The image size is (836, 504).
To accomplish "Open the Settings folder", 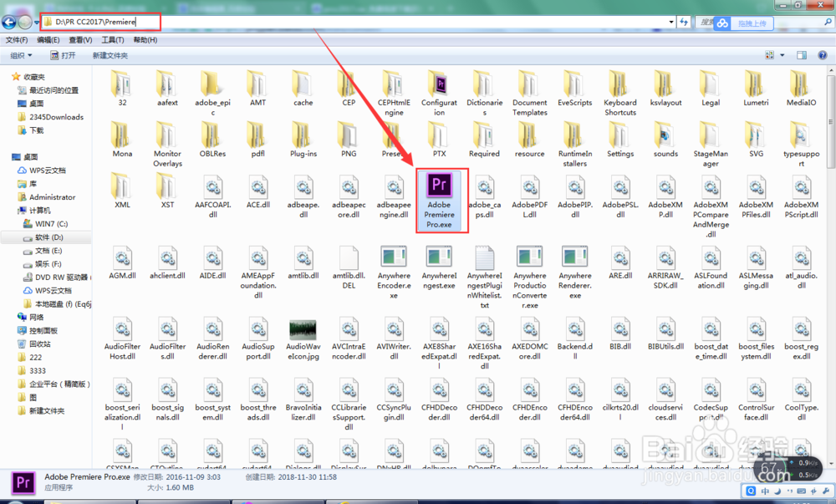I will coord(620,140).
